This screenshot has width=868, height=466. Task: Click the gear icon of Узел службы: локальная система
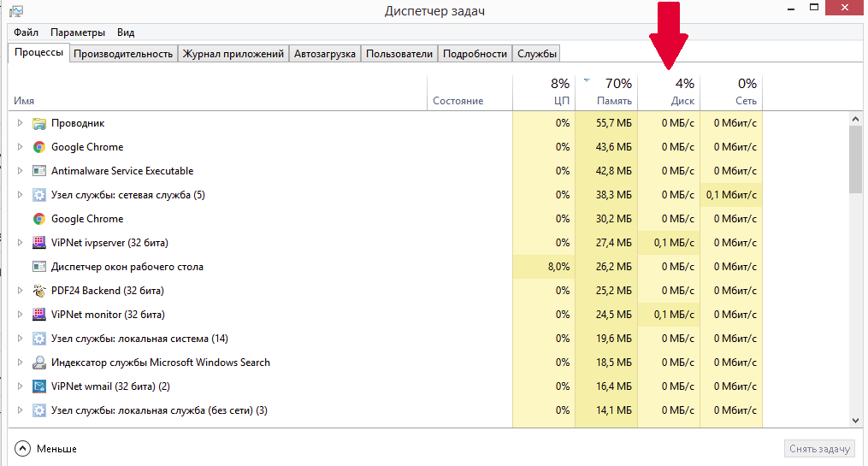coord(38,339)
